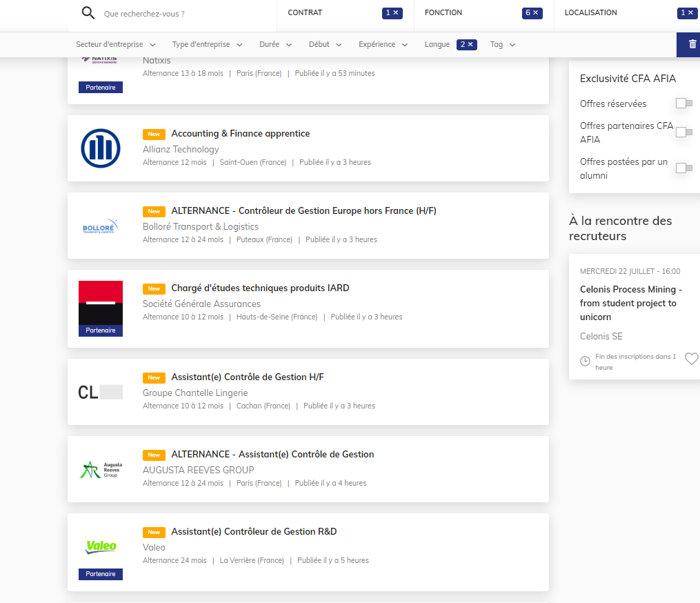Enable the Offres réservées toggle
Viewport: 700px width, 603px height.
point(683,103)
